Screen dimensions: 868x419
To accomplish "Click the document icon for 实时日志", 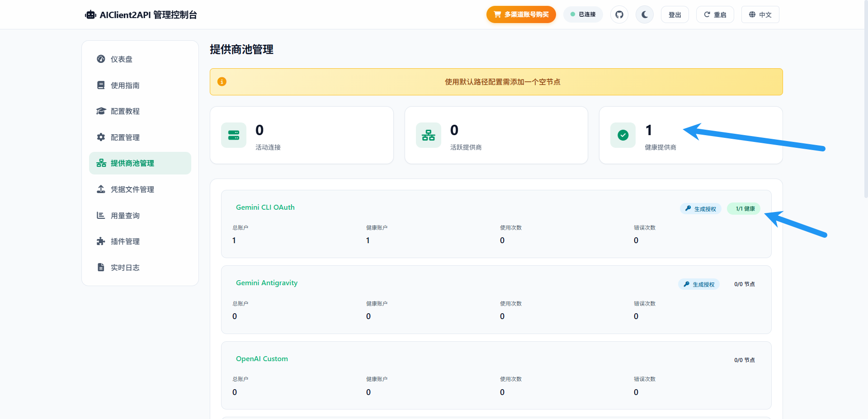I will tap(101, 267).
